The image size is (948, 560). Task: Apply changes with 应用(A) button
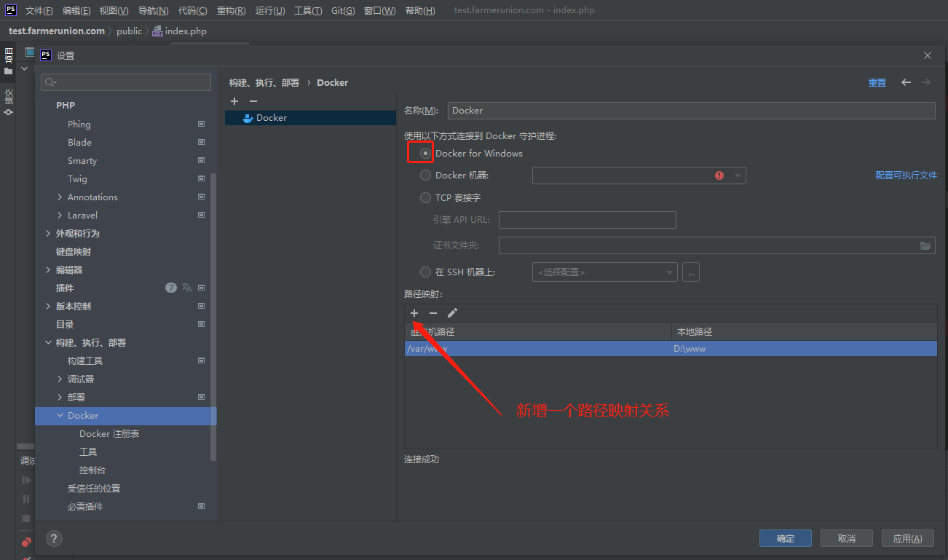click(x=908, y=539)
